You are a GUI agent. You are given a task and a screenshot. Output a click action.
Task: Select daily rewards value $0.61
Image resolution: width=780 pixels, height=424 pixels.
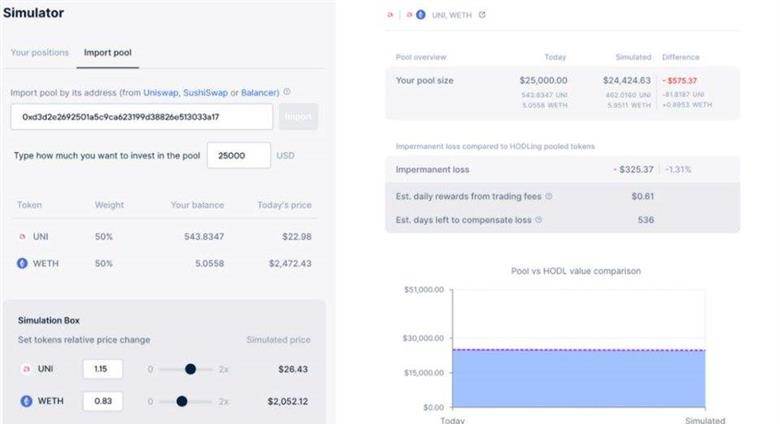click(643, 196)
